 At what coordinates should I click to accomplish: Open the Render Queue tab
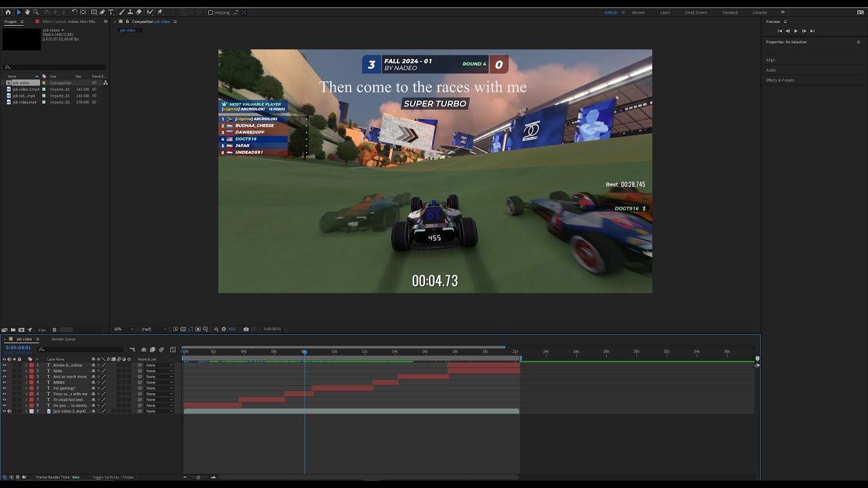(64, 339)
